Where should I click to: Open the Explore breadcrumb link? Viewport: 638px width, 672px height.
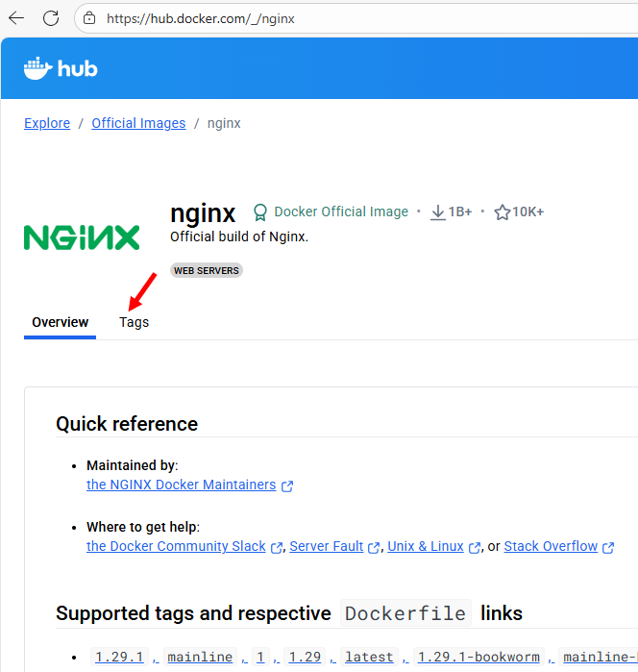point(47,123)
